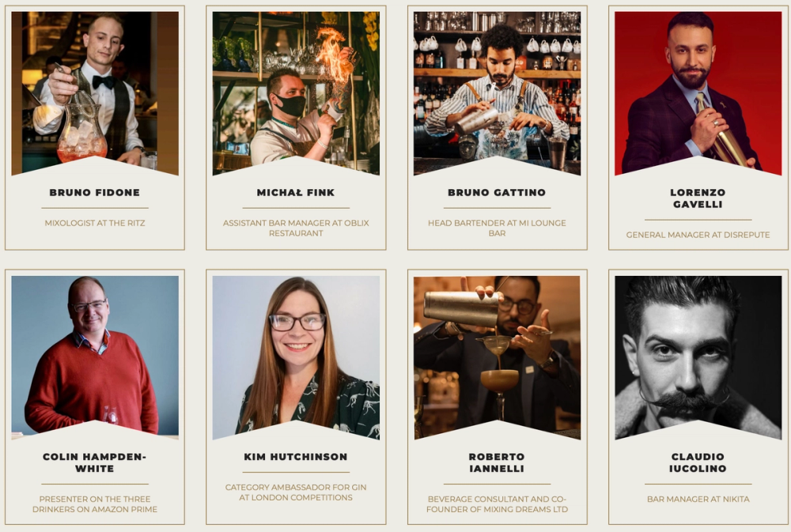Click Claudio Iucolino's black and white portrait
This screenshot has width=791, height=532.
698,357
